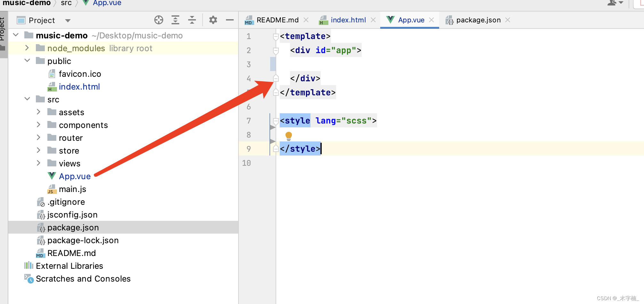Click src in the breadcrumb path
Screen dimensions: 644x304
coord(66,3)
